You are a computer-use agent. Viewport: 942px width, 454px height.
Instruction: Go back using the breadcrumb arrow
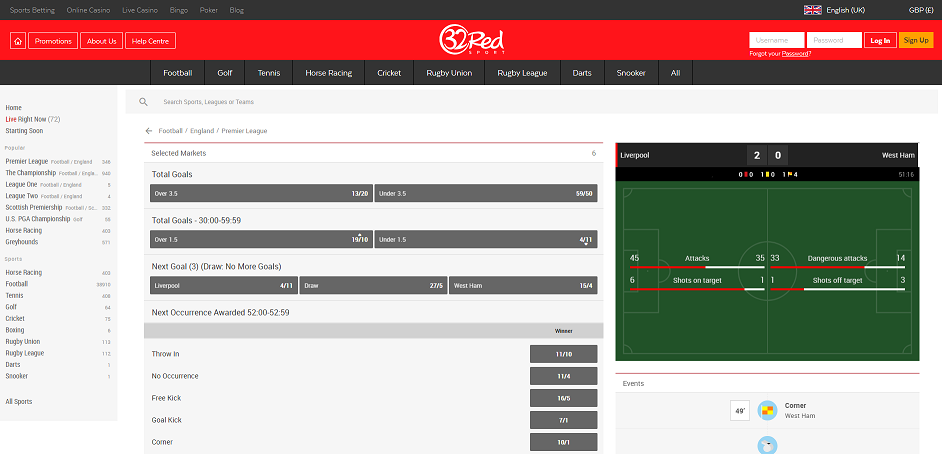149,131
